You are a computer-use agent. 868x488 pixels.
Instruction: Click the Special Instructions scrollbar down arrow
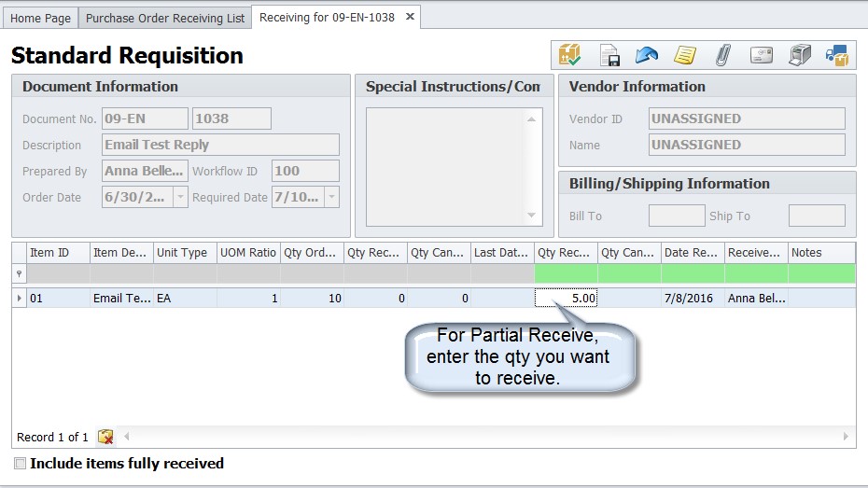click(x=531, y=216)
